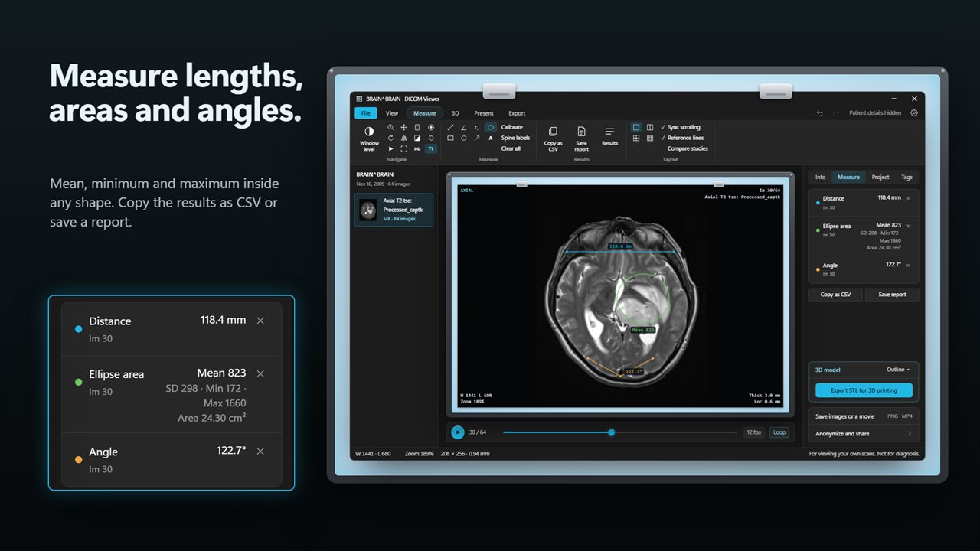This screenshot has width=980, height=551.
Task: Choose the rectangle measurement tool
Action: 450,138
